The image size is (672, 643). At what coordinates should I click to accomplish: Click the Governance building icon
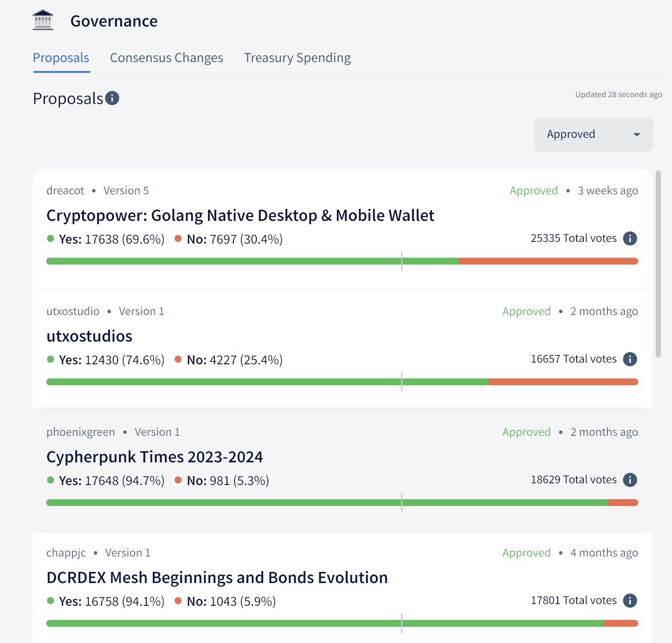click(43, 20)
